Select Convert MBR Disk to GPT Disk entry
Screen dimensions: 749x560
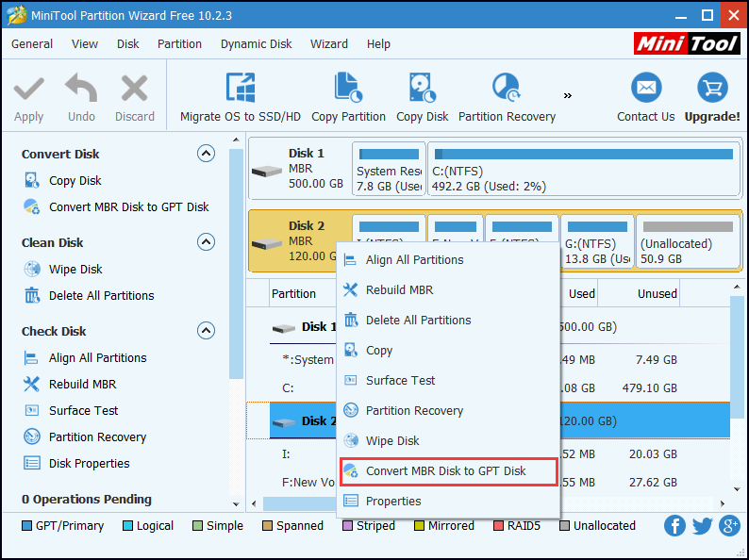(x=448, y=471)
